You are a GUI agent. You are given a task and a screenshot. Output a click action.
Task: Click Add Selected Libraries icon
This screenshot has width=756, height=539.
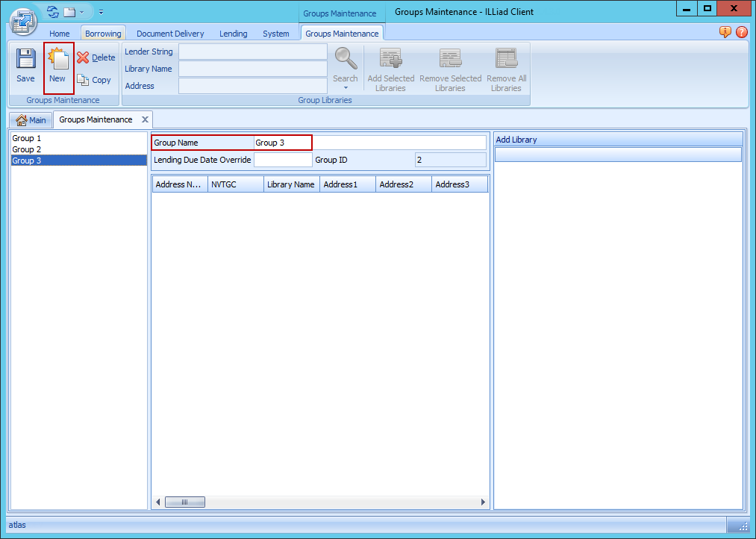click(x=391, y=59)
